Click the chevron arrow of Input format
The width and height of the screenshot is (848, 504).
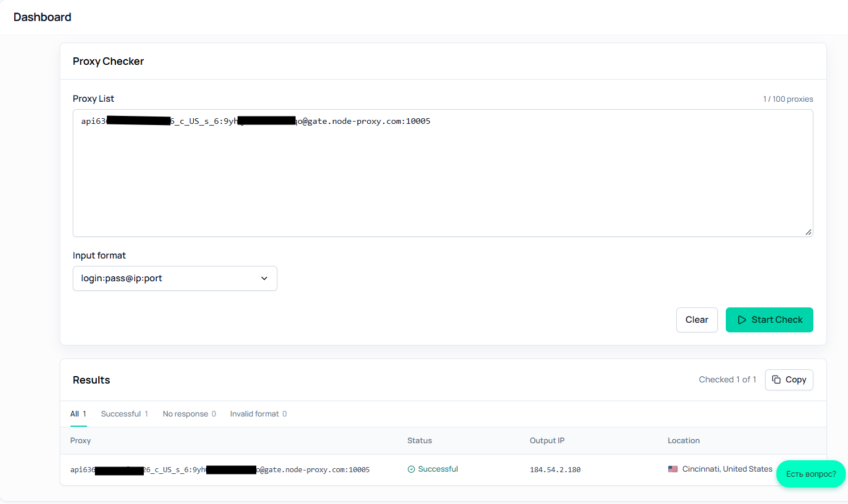tap(264, 278)
